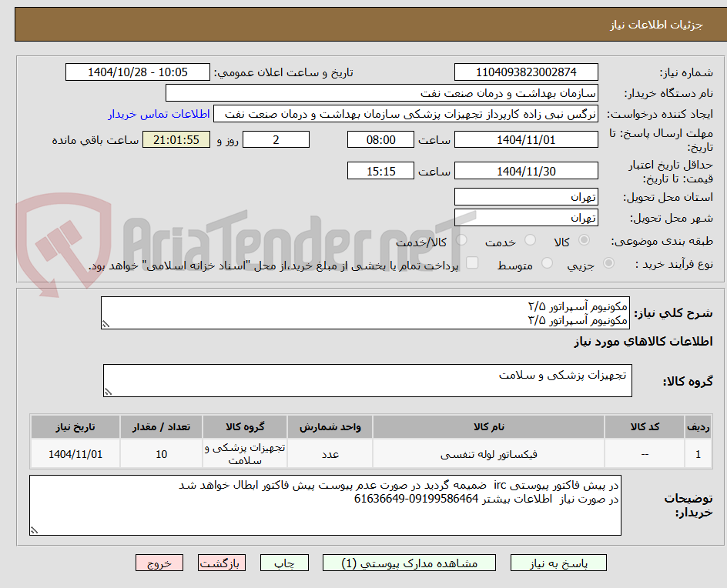Click the delivery province تهران field
Image resolution: width=727 pixels, height=588 pixels.
click(526, 197)
